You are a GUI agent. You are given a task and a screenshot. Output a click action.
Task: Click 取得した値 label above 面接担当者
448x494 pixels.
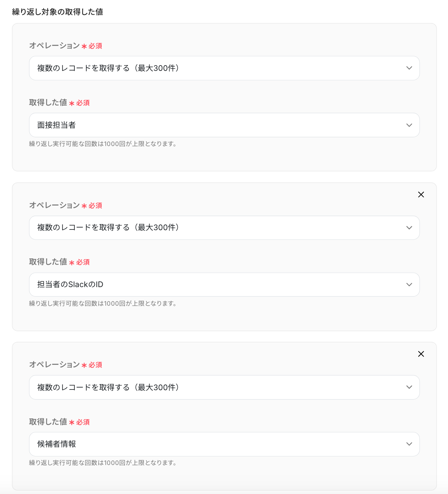tap(48, 102)
